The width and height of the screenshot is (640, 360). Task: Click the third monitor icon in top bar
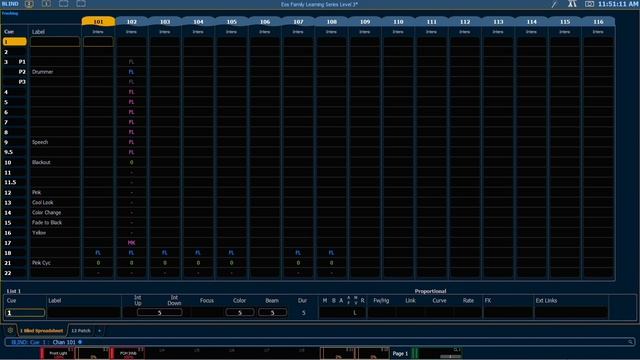64,4
